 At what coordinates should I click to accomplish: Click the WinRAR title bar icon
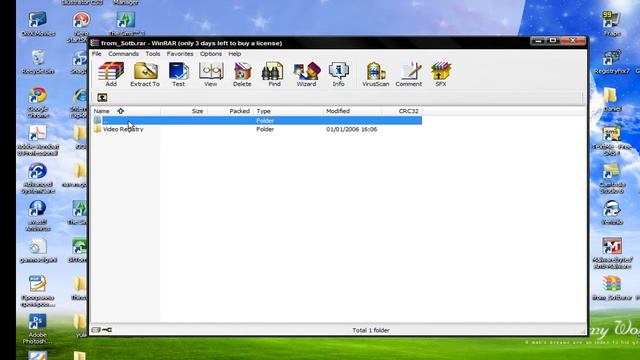point(95,43)
